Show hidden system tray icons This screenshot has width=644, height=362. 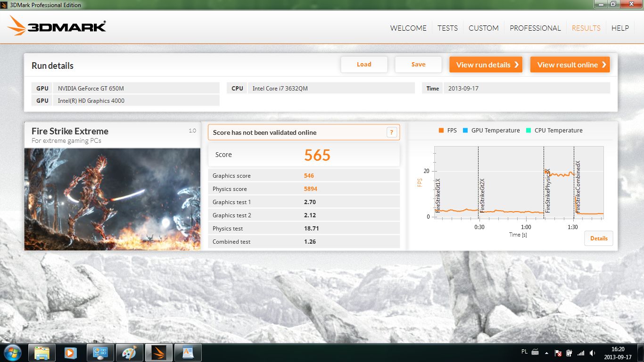[547, 353]
